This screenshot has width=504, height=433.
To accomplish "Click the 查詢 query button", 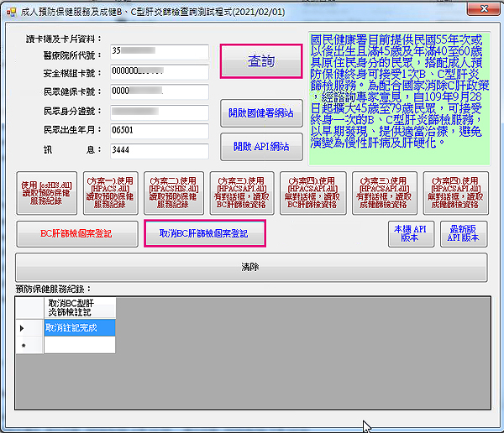I will pos(260,62).
